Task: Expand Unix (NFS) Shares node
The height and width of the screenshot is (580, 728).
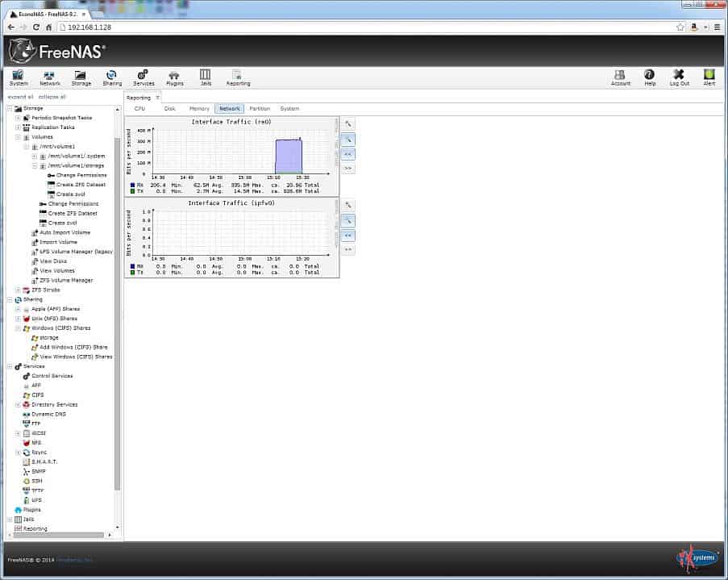Action: (x=18, y=319)
